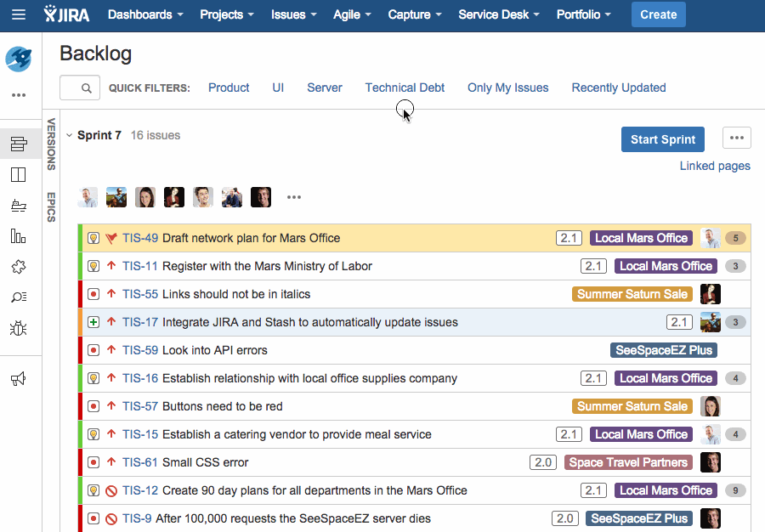The height and width of the screenshot is (532, 765).
Task: Open the board view icon in sidebar
Action: pyautogui.click(x=19, y=174)
